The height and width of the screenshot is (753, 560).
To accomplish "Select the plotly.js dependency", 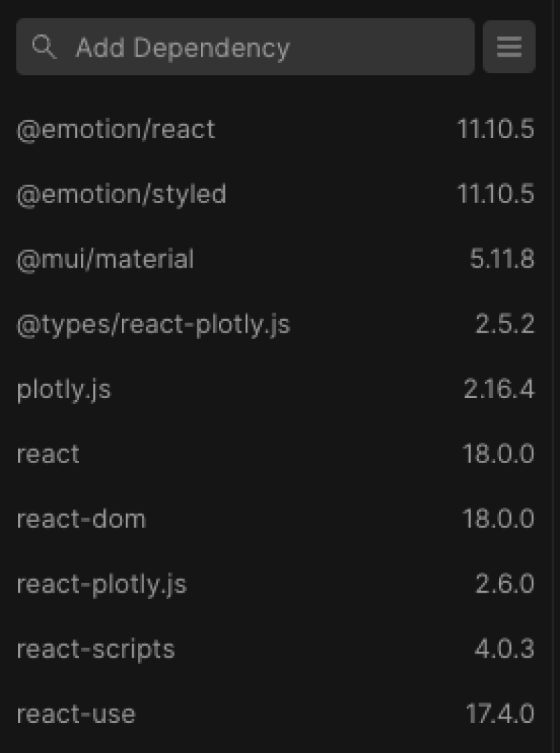I will [64, 389].
